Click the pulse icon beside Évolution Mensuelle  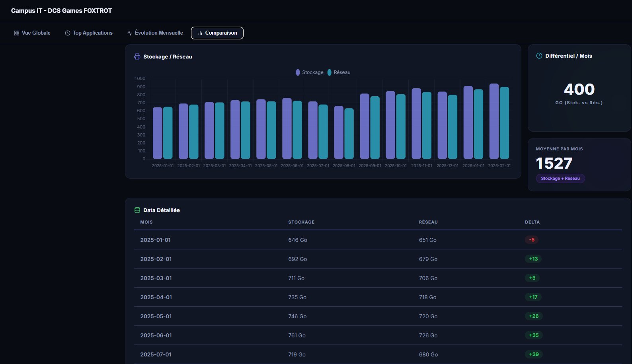130,33
